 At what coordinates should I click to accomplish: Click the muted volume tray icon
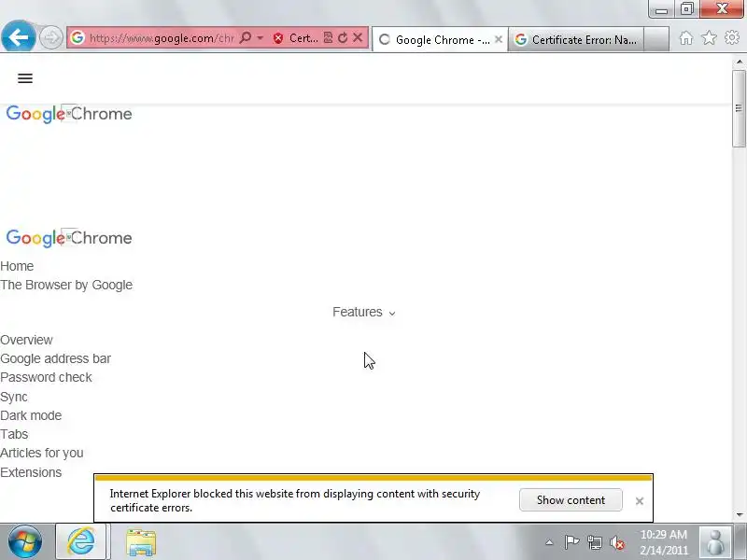617,542
